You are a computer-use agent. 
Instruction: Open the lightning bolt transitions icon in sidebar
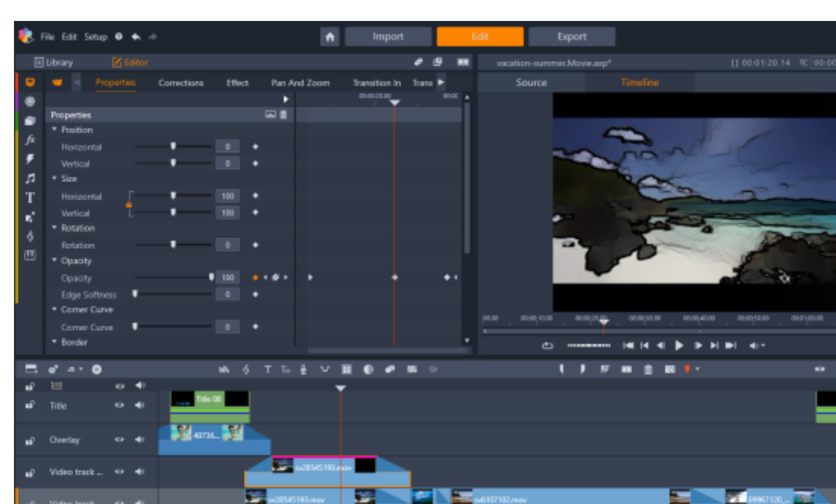[30, 159]
